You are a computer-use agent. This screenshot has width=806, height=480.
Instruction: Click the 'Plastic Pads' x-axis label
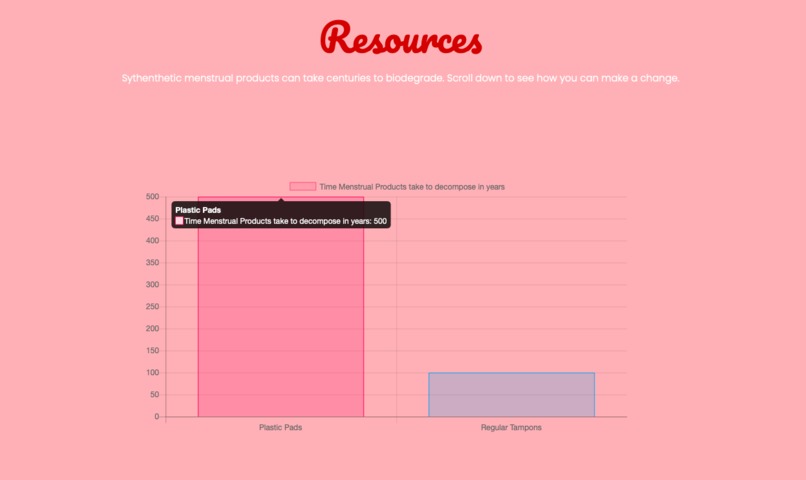click(281, 428)
